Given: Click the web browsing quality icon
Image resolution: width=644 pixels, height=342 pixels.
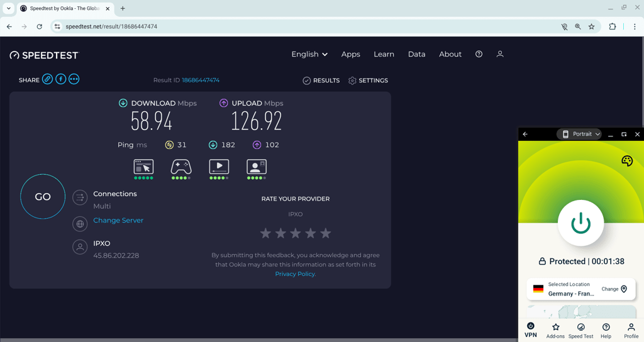Looking at the screenshot, I should point(143,167).
